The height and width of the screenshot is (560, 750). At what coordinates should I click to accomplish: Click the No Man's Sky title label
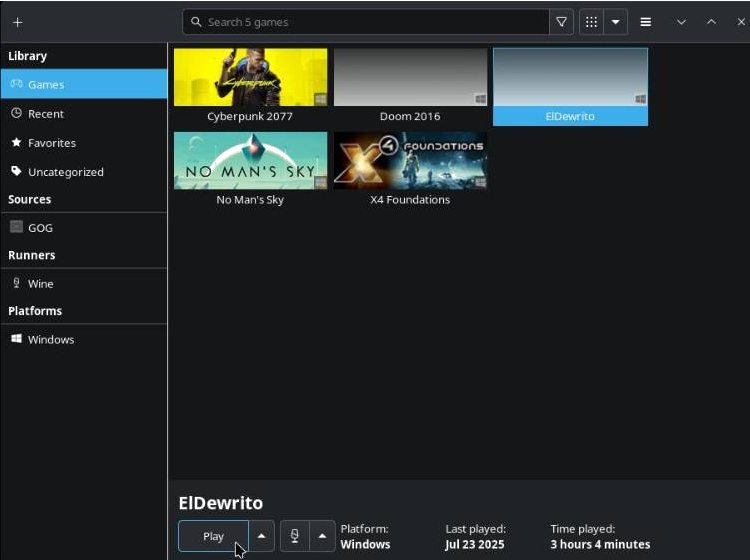250,200
